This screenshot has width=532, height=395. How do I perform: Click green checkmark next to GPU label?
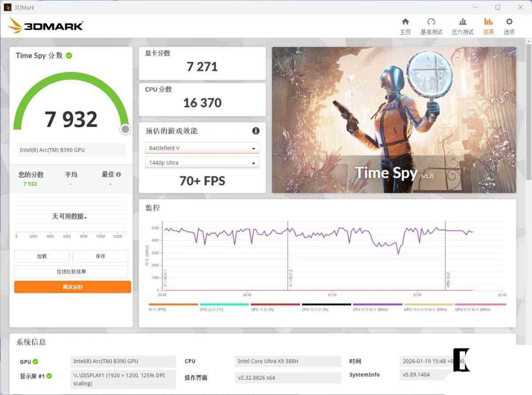click(x=35, y=362)
